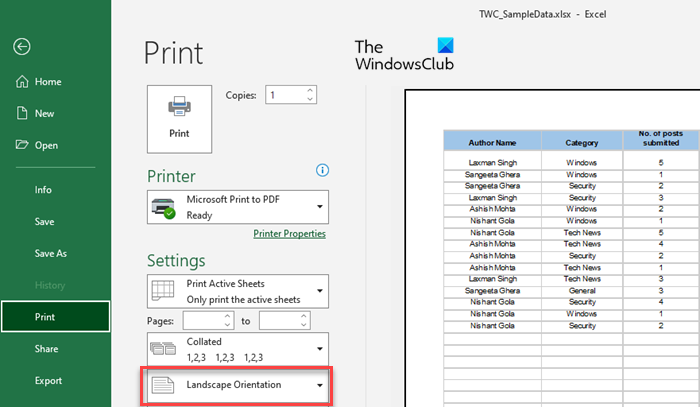Click the Print Active Sheets grid icon
Screen dimensions: 700x407
(x=162, y=291)
